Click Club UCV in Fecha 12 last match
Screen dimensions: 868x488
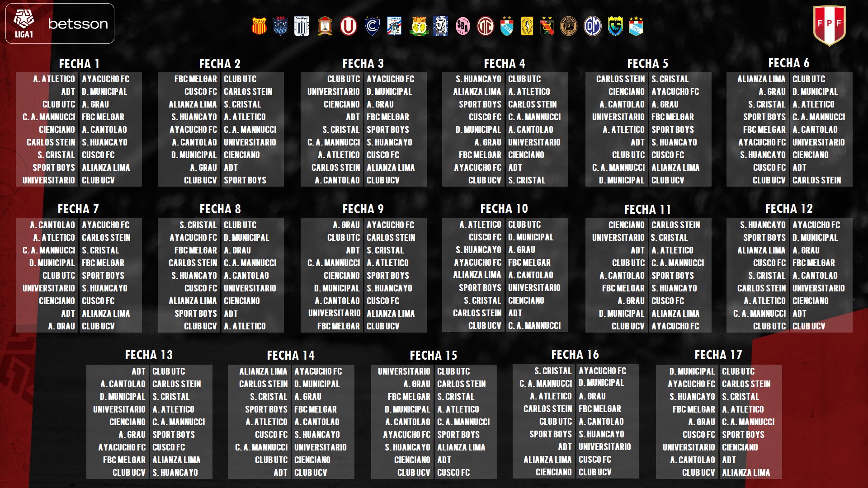808,326
